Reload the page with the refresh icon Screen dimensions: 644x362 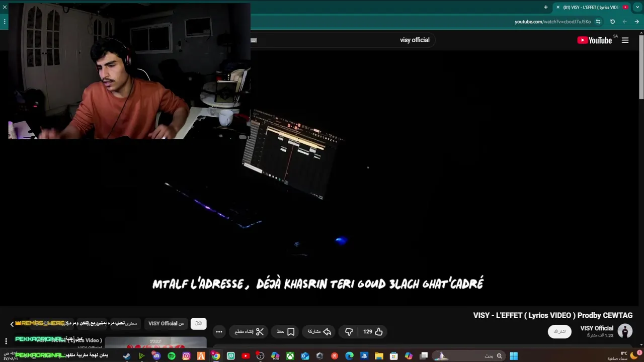tap(612, 22)
